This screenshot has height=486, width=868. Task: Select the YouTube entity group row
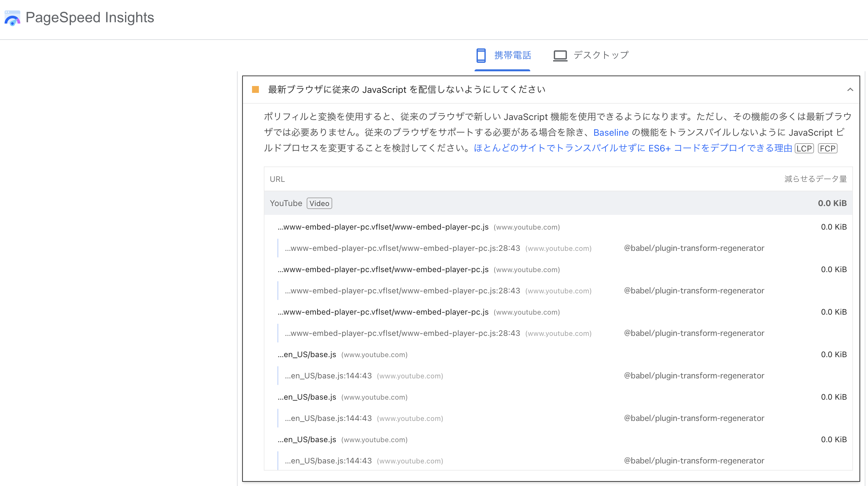point(558,203)
